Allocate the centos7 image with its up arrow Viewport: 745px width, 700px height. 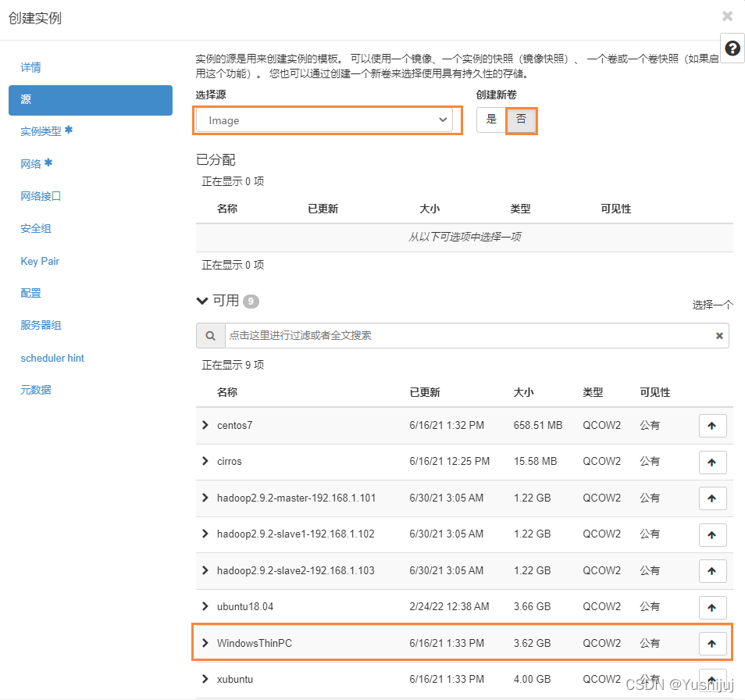(712, 426)
